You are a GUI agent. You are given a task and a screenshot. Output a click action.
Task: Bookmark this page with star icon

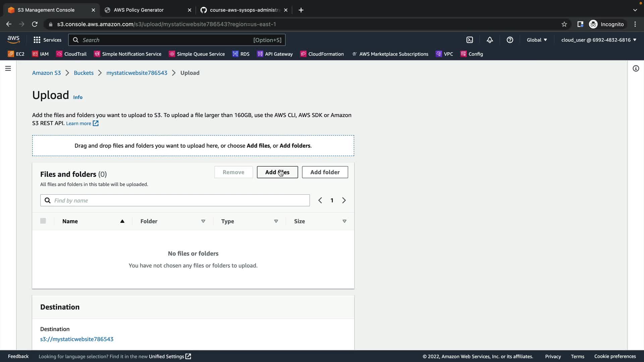tap(564, 24)
